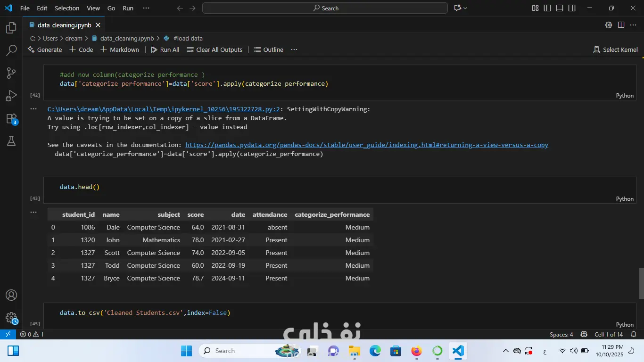Viewport: 644px width, 362px height.
Task: Open the Run and Debug view
Action: pos(11,96)
